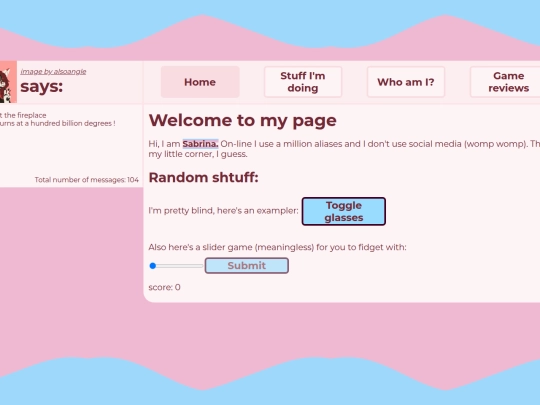
Task: Click the Welcome to my page heading
Action: point(242,121)
